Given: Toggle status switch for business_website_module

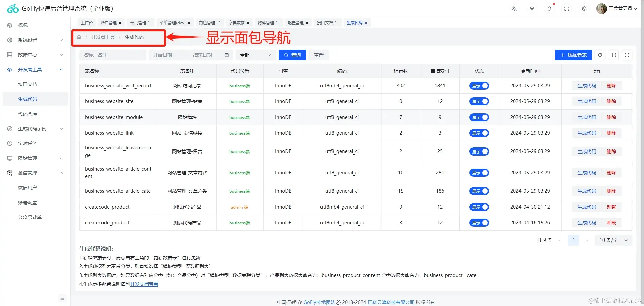Looking at the screenshot, I should click(x=479, y=117).
